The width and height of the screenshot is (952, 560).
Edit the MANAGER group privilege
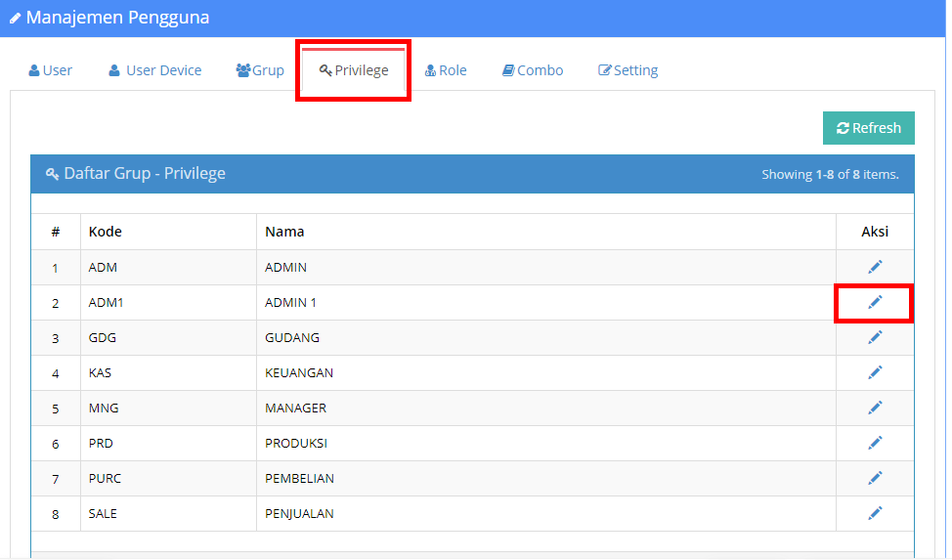click(874, 408)
